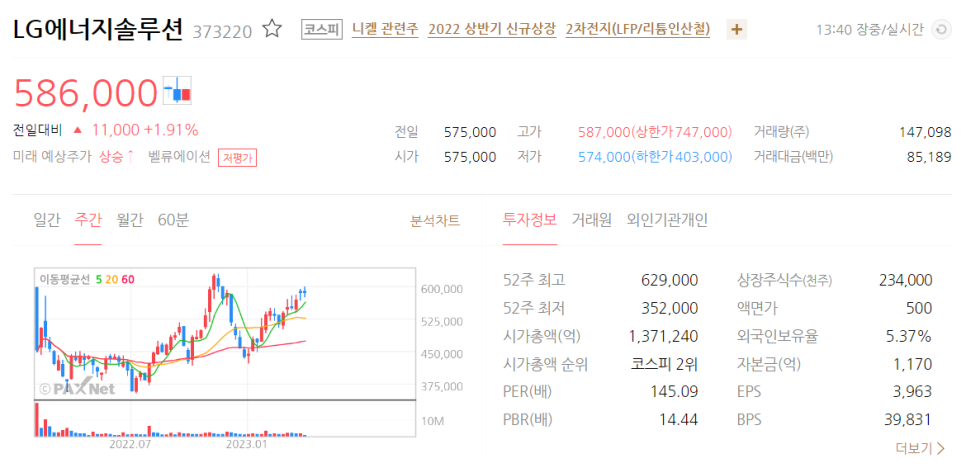This screenshot has height=468, width=966.
Task: Click the EPS value 3,963
Action: 913,392
